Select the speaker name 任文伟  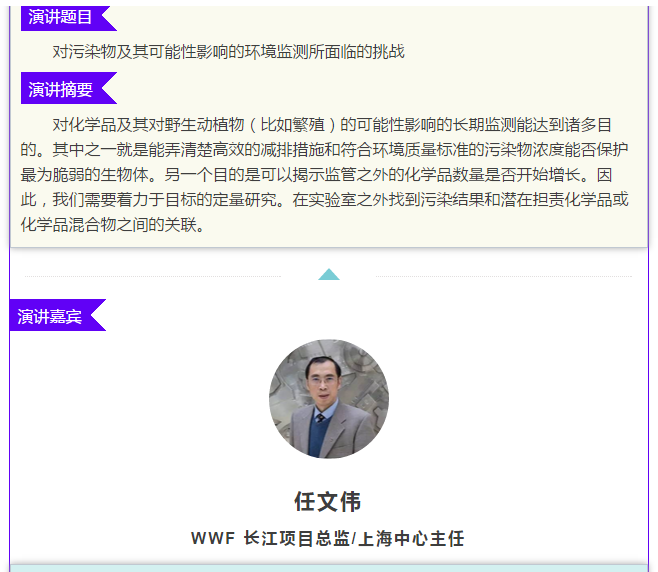pyautogui.click(x=328, y=501)
